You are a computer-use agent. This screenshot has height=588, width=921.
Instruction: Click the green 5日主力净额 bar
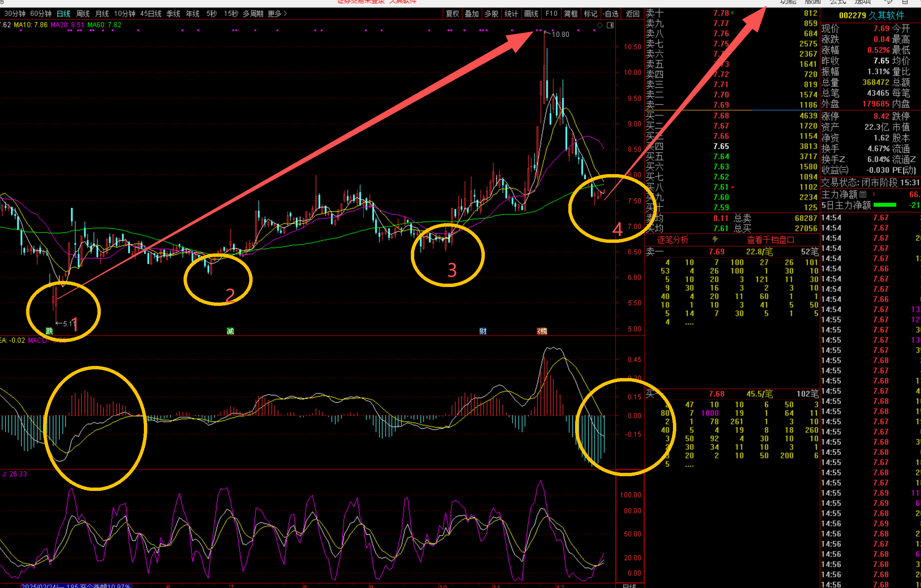click(885, 205)
